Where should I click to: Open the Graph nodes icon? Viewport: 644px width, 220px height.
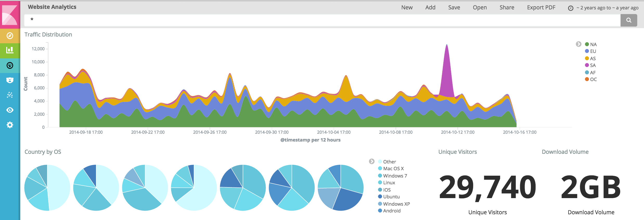10,95
